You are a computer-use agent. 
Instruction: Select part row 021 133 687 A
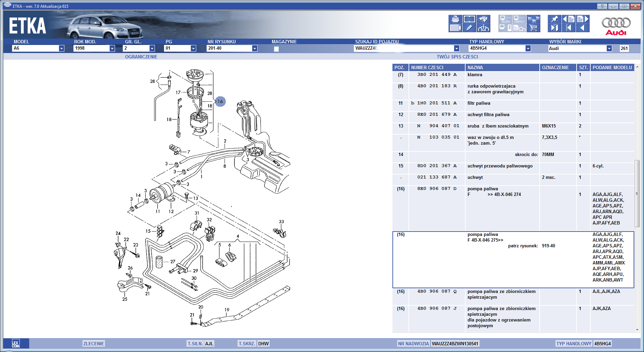pos(513,180)
